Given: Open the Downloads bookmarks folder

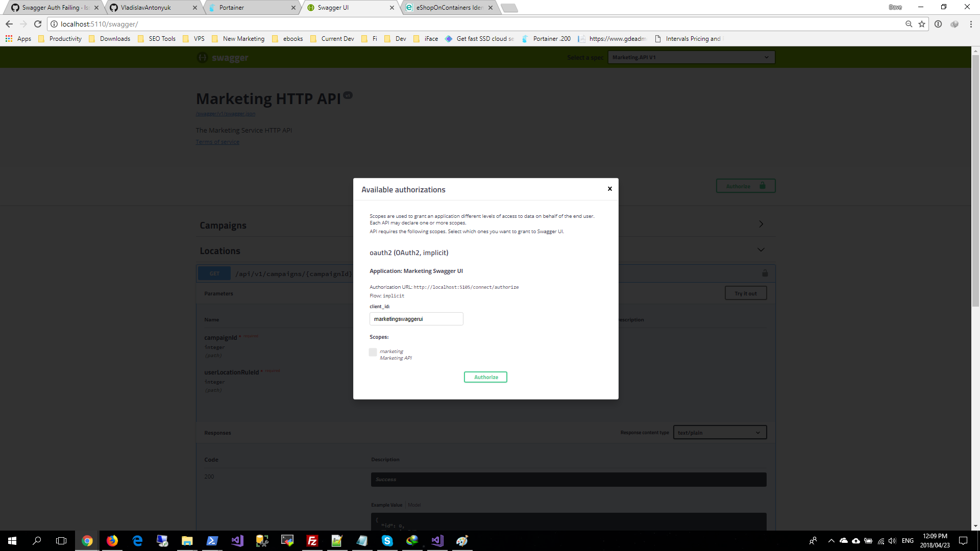Looking at the screenshot, I should [110, 39].
